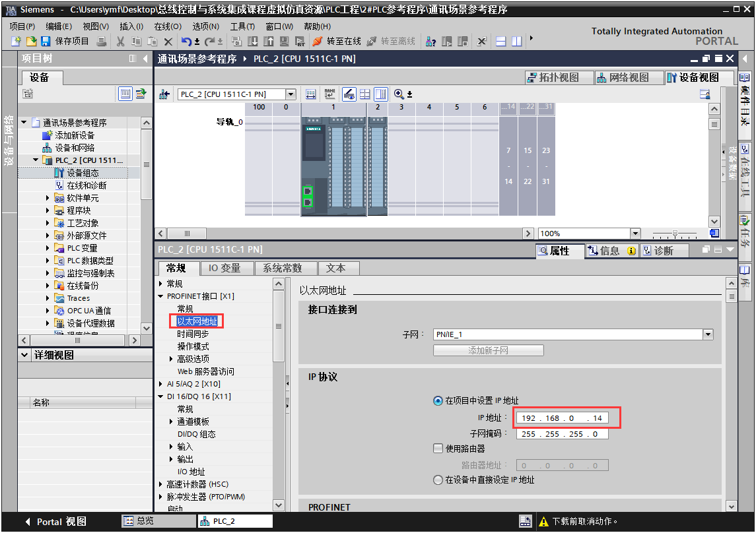The width and height of the screenshot is (756, 533).
Task: Toggle the overview navigation icon by zoom slider
Action: pos(714,234)
